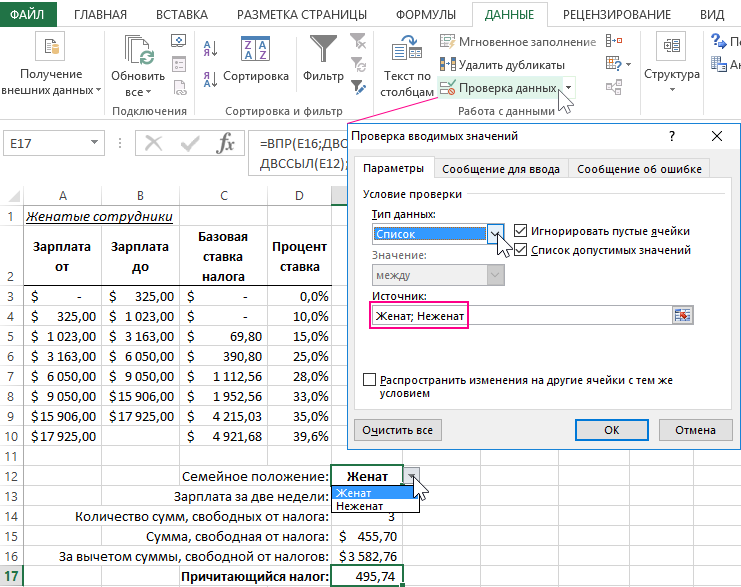Expand the data type dropdown showing Список
This screenshot has height=587, width=741.
pyautogui.click(x=496, y=234)
